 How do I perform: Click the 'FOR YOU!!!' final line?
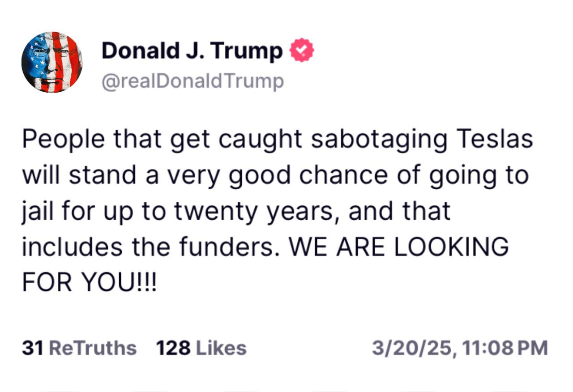(x=90, y=282)
